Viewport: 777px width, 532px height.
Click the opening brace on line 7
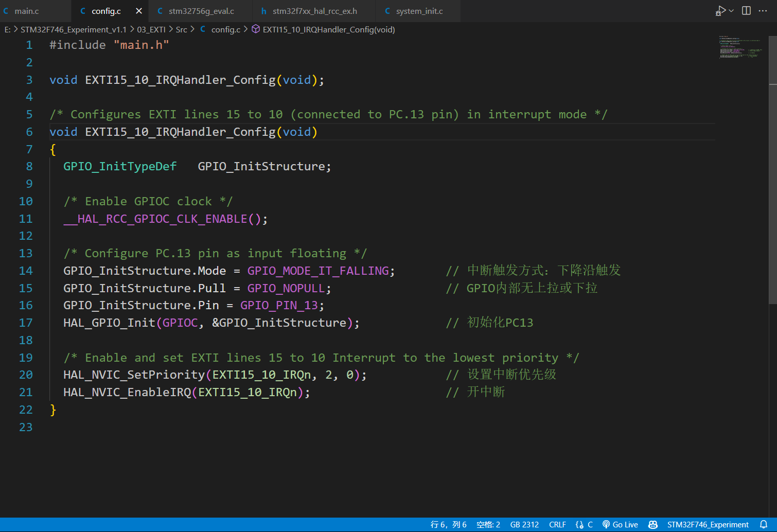52,150
